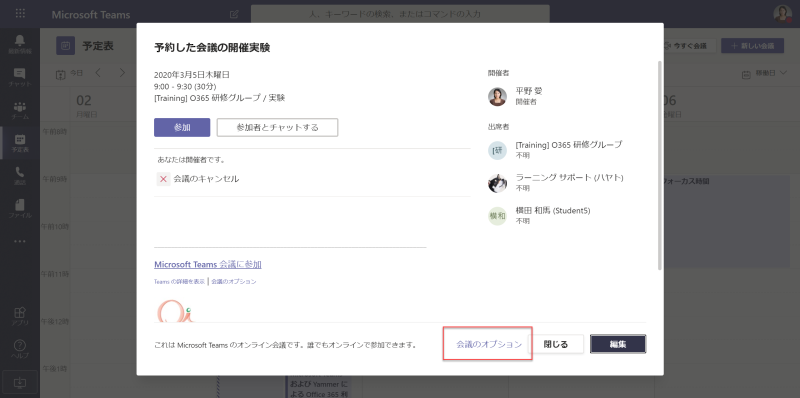This screenshot has width=800, height=398.
Task: Click [Training] O365 研修グループ attendee name
Action: coord(569,144)
